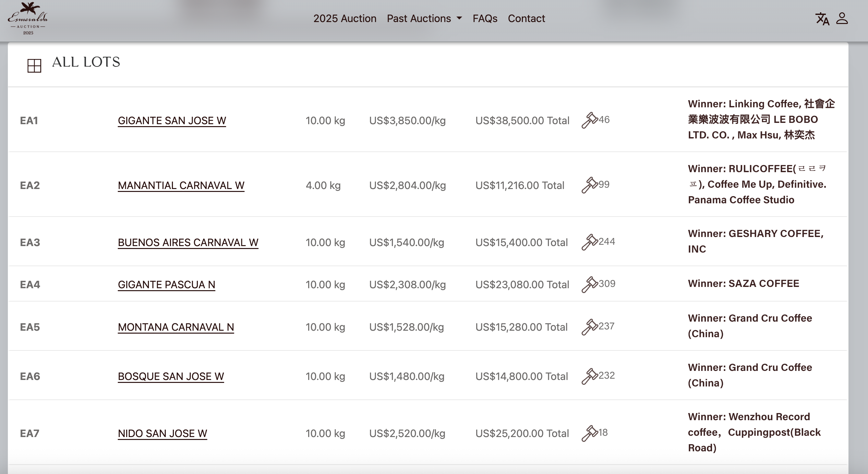The width and height of the screenshot is (868, 474).
Task: Click the US$23,080.00 Total amount
Action: coord(522,285)
